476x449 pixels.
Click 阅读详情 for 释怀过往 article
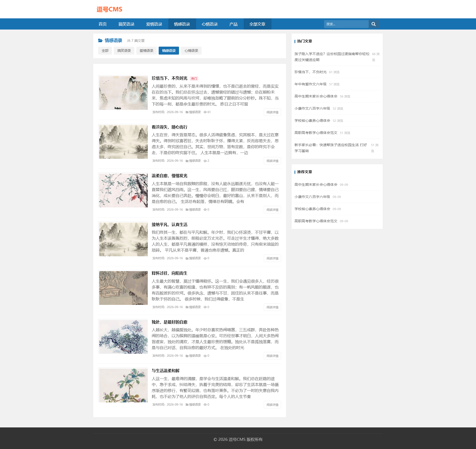click(x=272, y=307)
